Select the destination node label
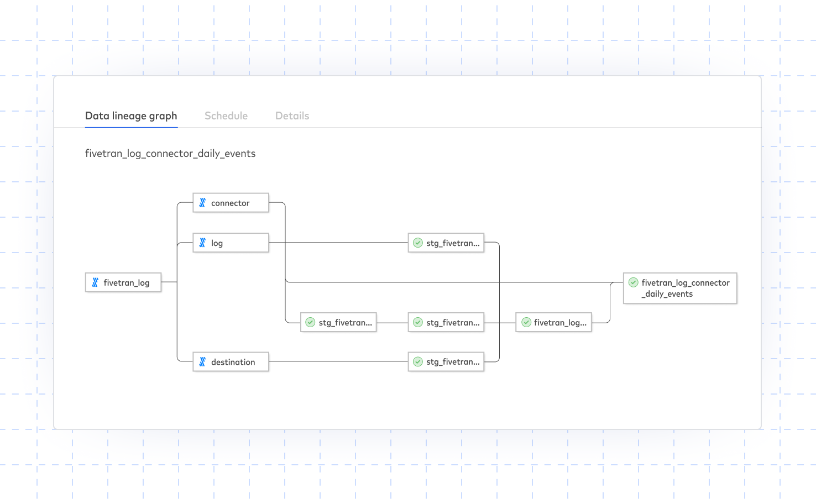 [233, 363]
